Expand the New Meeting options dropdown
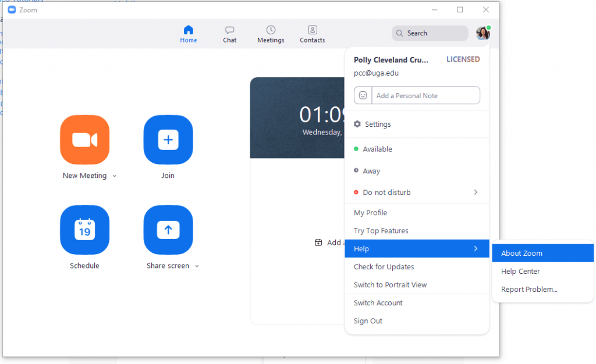Viewport: 596px width, 364px height. pyautogui.click(x=114, y=176)
